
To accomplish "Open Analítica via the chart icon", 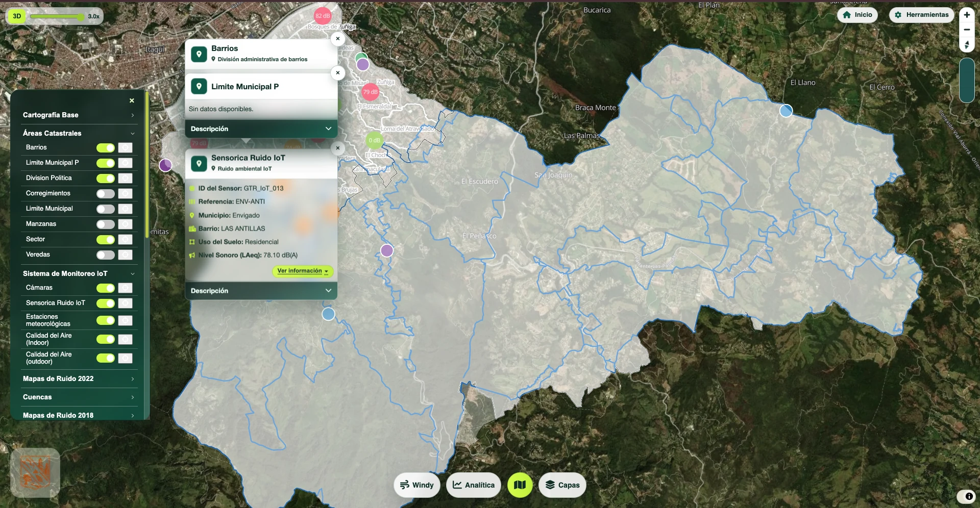I will coord(457,485).
